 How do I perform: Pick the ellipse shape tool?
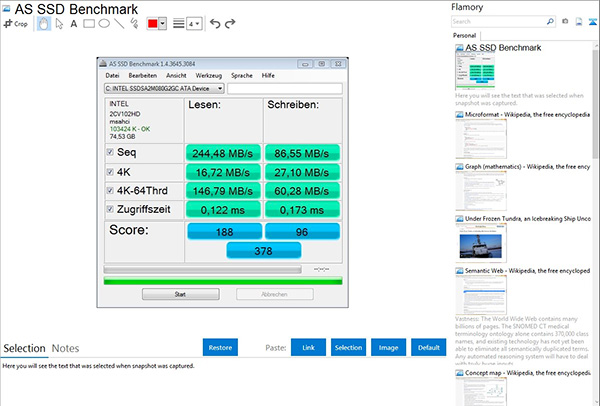click(104, 22)
